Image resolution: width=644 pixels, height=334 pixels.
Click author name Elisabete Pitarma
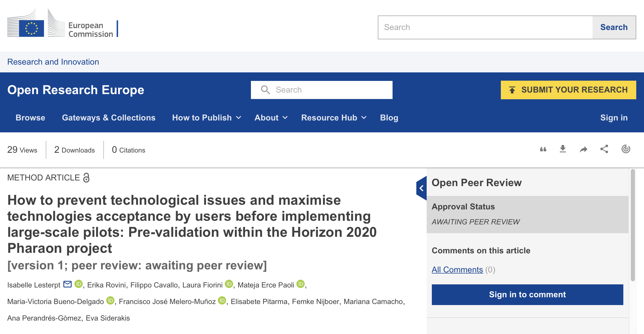(259, 301)
